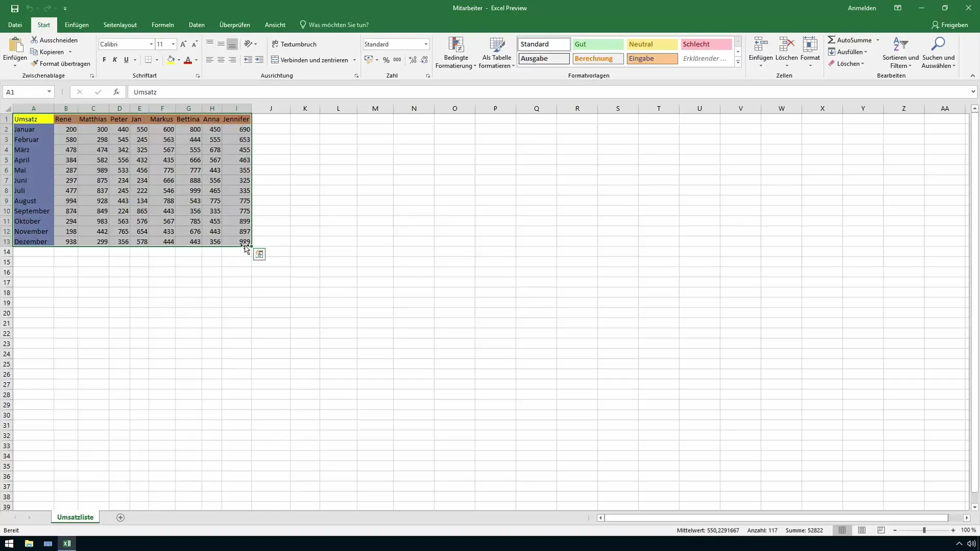Click the Quick Analysis icon below table
Image resolution: width=980 pixels, height=551 pixels.
[259, 254]
